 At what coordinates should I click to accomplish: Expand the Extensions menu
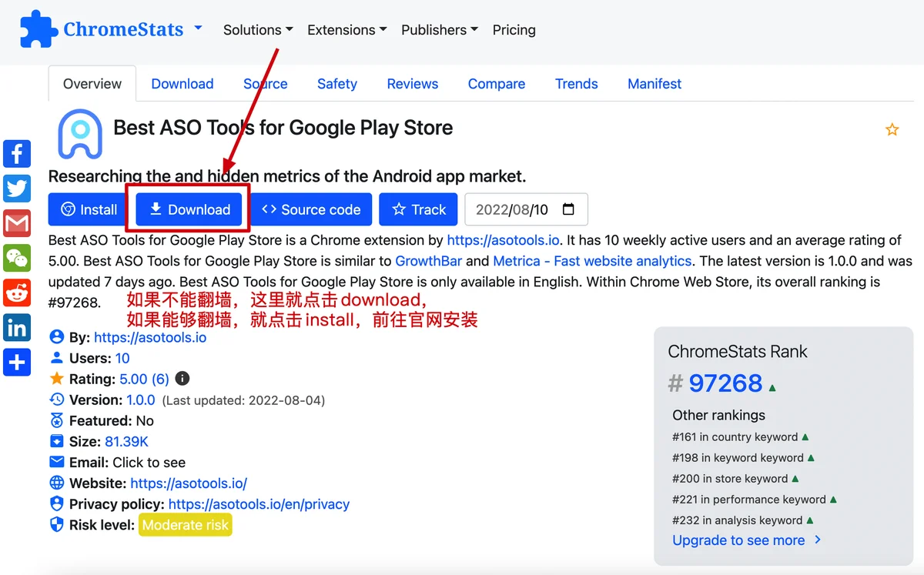[x=346, y=30]
